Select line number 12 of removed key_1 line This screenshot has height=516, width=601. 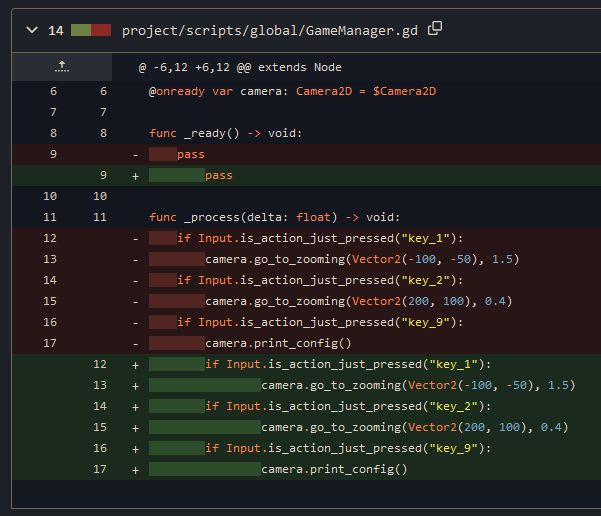click(52, 238)
